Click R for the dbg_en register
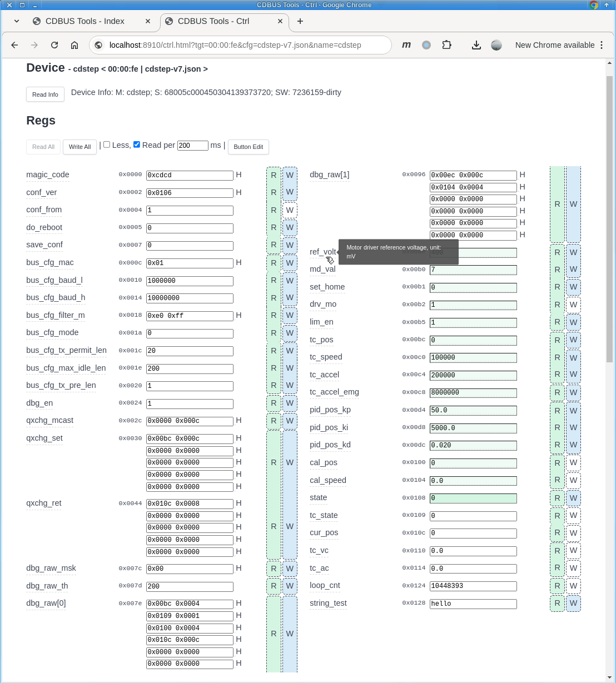The height and width of the screenshot is (683, 616). coord(274,403)
